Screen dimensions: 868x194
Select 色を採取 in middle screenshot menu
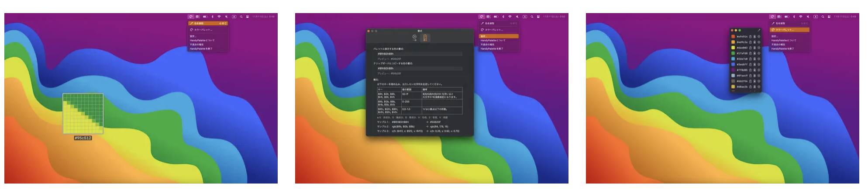coord(499,23)
